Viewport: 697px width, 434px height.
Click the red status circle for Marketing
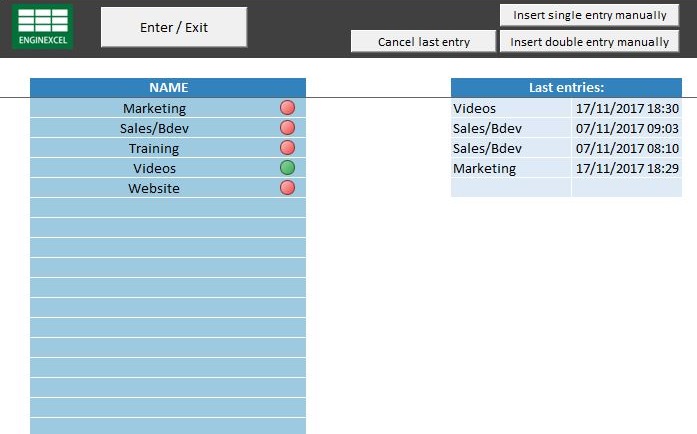(x=288, y=108)
